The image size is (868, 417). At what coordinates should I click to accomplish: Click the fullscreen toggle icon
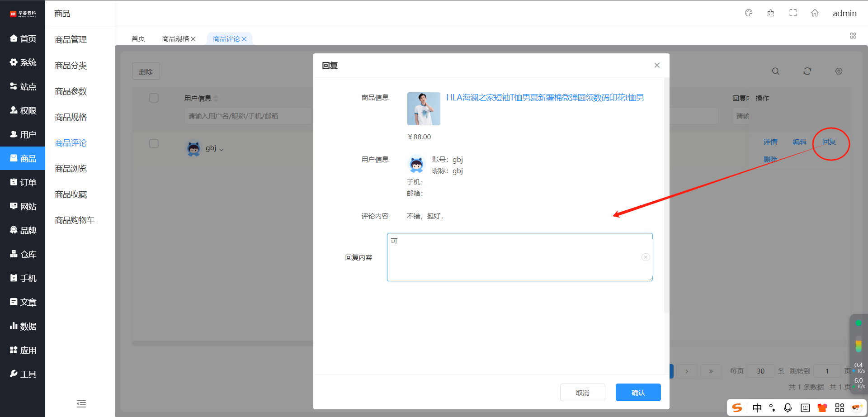point(793,13)
